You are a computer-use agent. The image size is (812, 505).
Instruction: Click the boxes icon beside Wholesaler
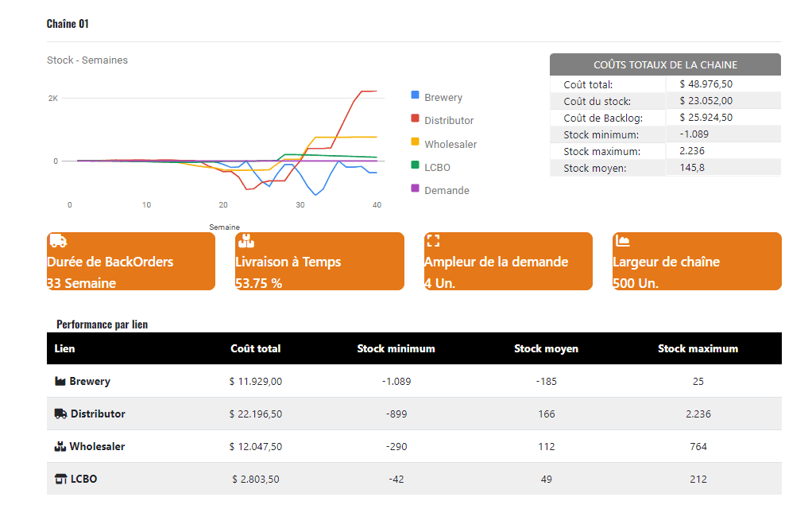pos(60,446)
